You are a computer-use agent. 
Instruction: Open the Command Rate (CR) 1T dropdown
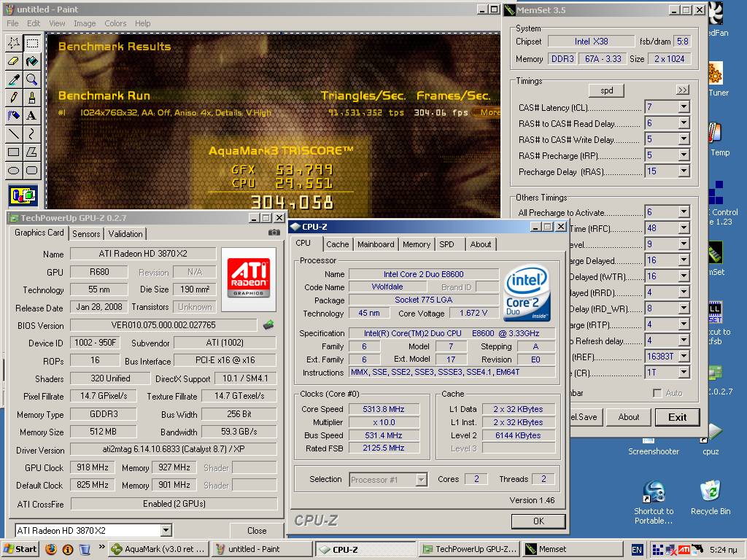684,373
